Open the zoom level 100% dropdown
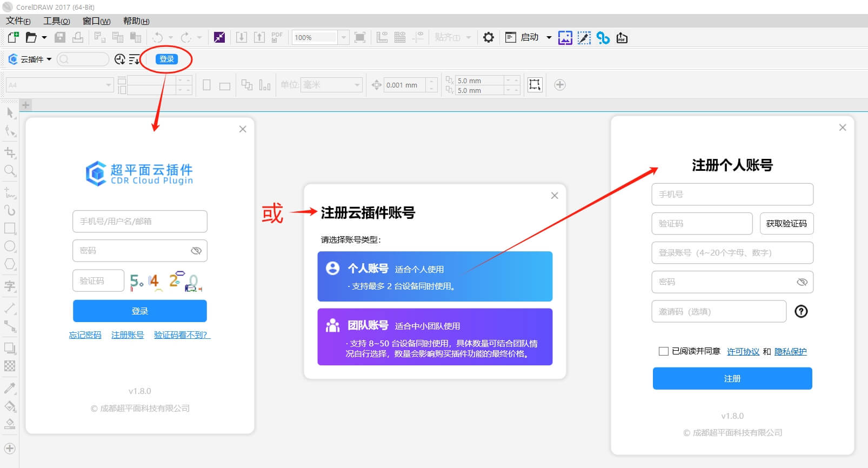 coord(343,37)
